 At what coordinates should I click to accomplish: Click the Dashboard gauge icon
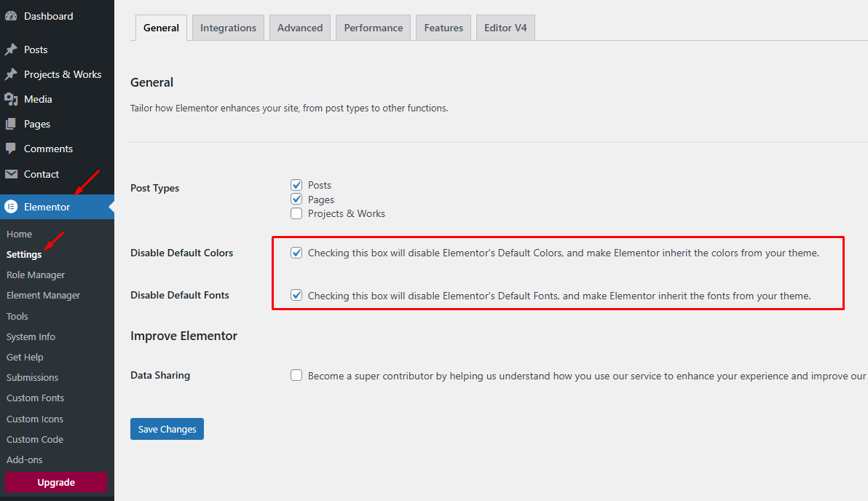[x=11, y=16]
